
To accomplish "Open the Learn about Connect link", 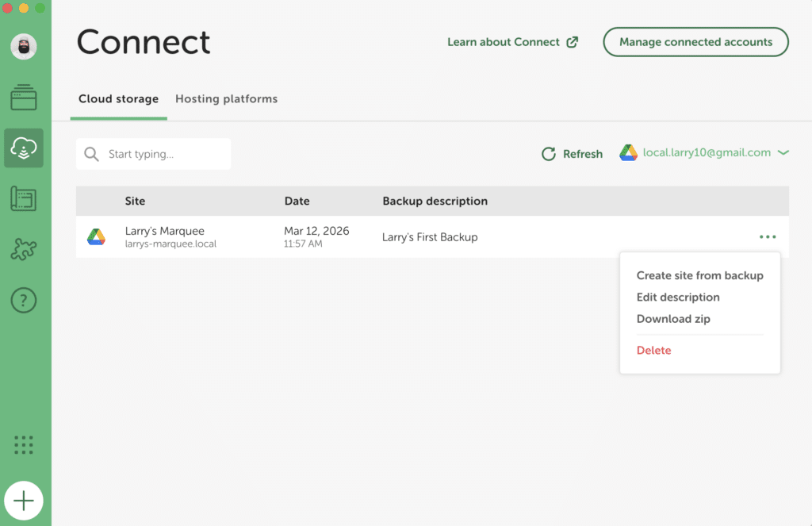I will click(512, 42).
